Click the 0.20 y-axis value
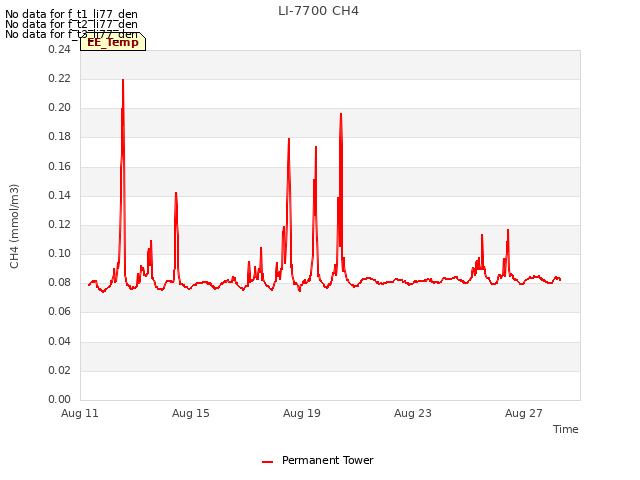640x480 pixels. 60,107
